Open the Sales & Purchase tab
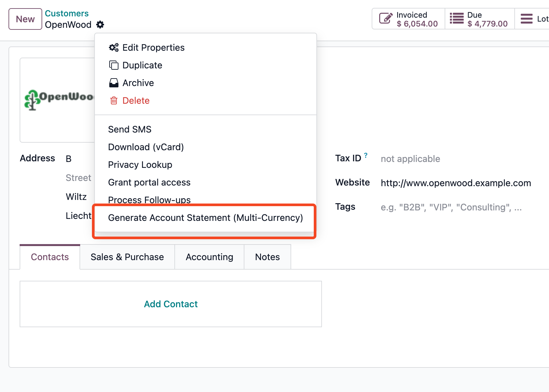Viewport: 549px width, 392px height. coord(127,257)
